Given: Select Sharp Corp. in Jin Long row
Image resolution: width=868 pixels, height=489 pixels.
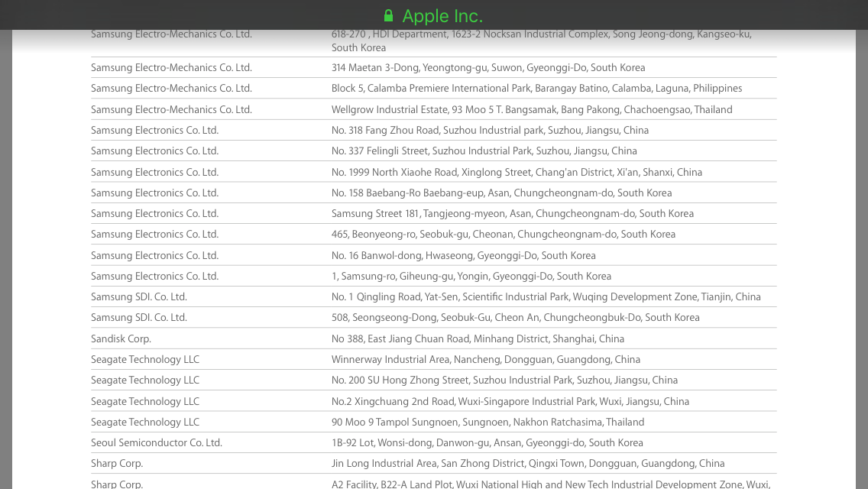Looking at the screenshot, I should point(117,464).
